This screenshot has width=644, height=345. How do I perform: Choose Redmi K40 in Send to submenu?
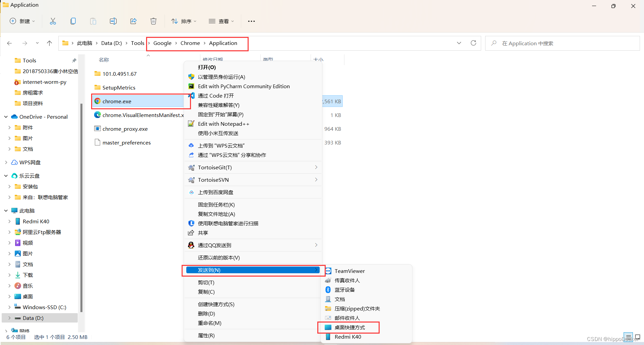[348, 337]
